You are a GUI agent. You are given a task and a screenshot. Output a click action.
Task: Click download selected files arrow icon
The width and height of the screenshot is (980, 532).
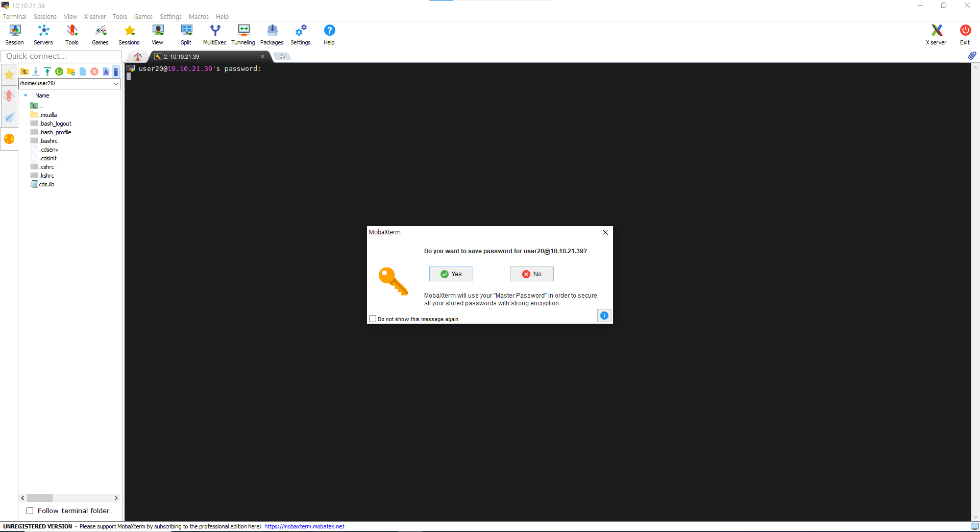pyautogui.click(x=36, y=71)
